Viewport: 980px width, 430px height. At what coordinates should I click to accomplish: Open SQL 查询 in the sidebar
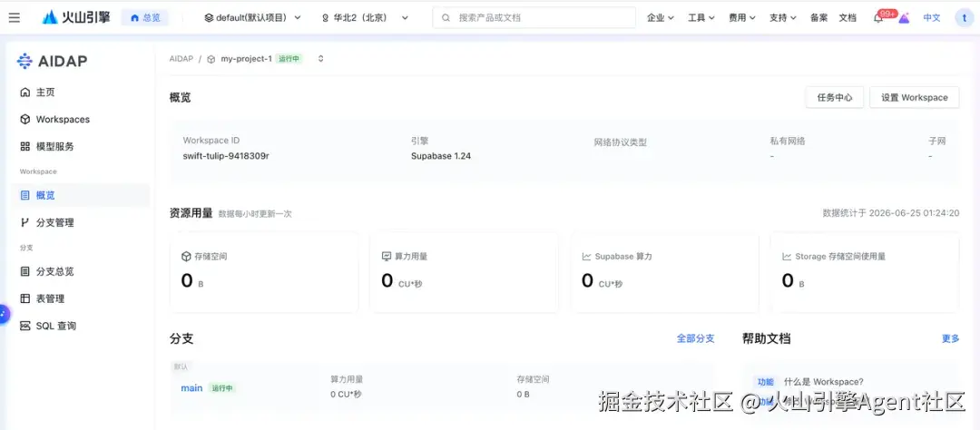pos(80,326)
